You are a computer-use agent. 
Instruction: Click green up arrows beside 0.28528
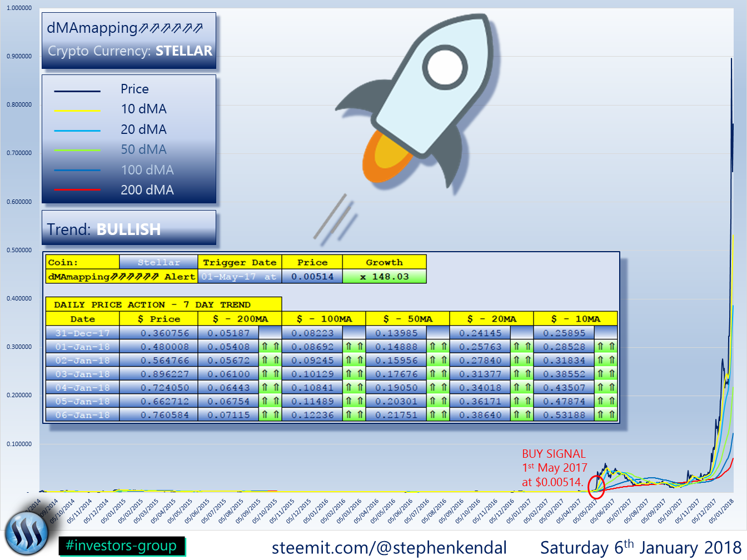click(x=606, y=347)
